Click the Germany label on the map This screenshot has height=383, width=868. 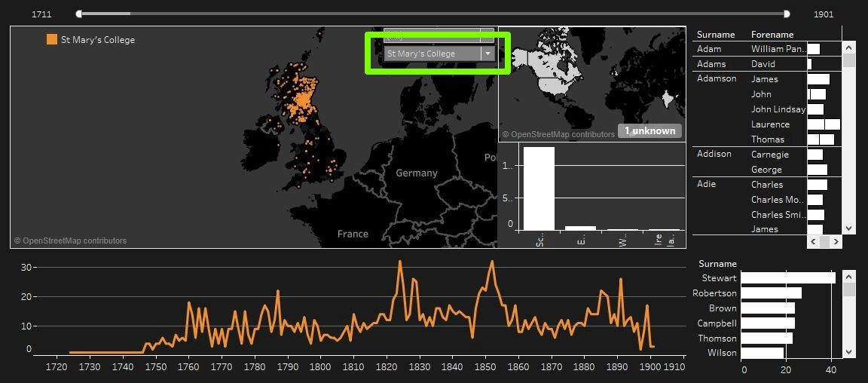(416, 173)
